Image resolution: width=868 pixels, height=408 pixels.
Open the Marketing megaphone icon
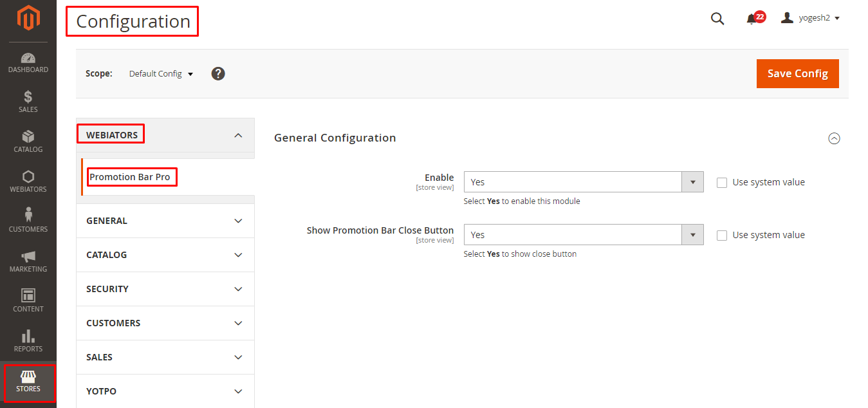28,256
